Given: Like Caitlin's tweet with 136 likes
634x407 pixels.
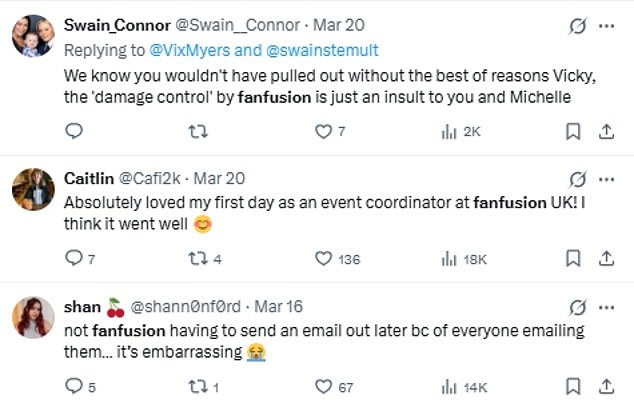Looking at the screenshot, I should pyautogui.click(x=323, y=258).
